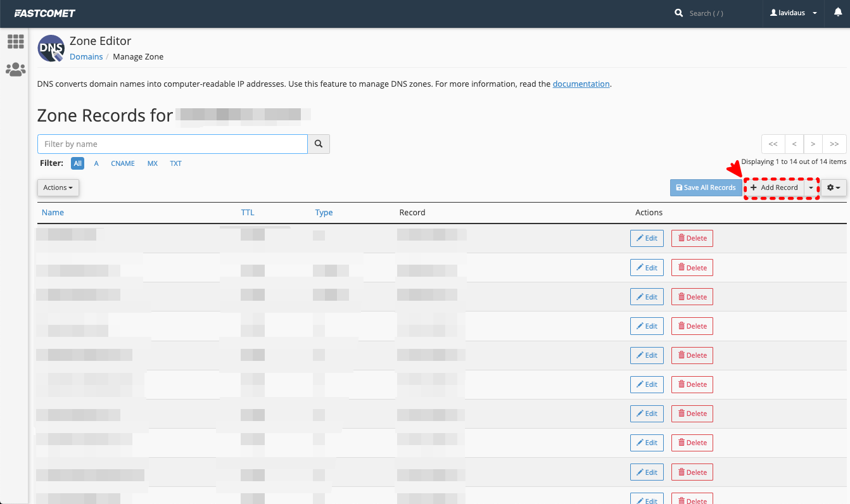Edit the second zone record

coord(647,268)
